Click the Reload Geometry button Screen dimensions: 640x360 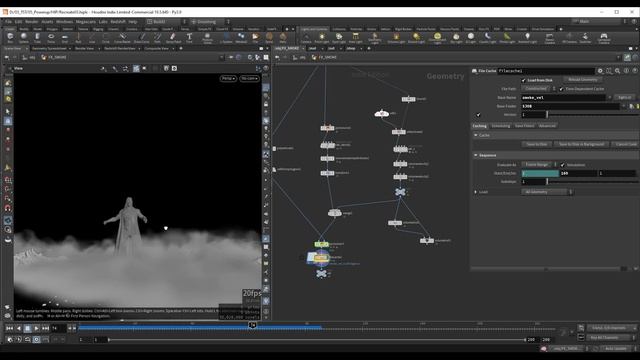click(x=582, y=80)
